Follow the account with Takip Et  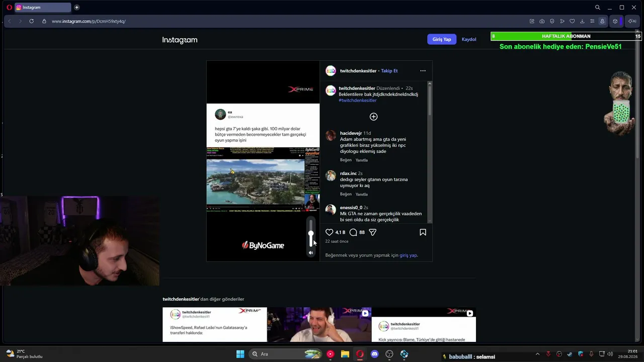389,71
